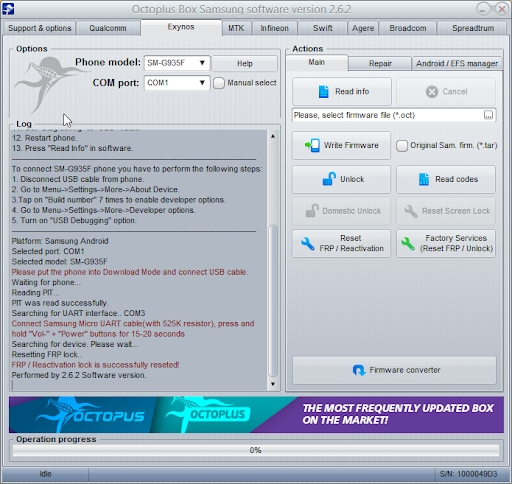Click the Read info document icon
This screenshot has width=512, height=484.
tap(323, 92)
